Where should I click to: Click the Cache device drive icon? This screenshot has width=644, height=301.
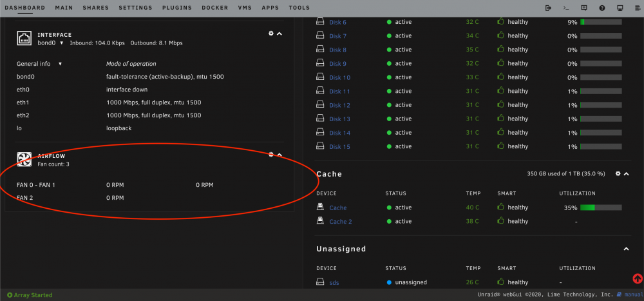pyautogui.click(x=320, y=208)
